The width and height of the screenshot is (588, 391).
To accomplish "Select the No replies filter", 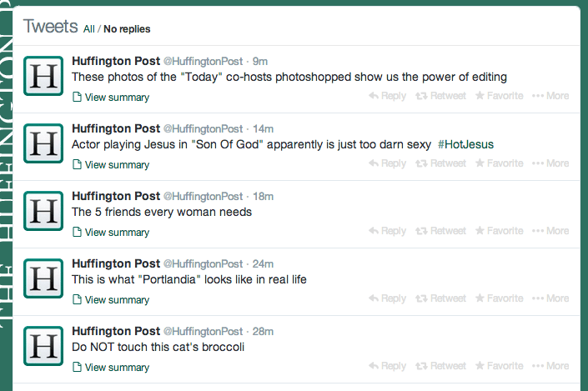I will click(127, 29).
